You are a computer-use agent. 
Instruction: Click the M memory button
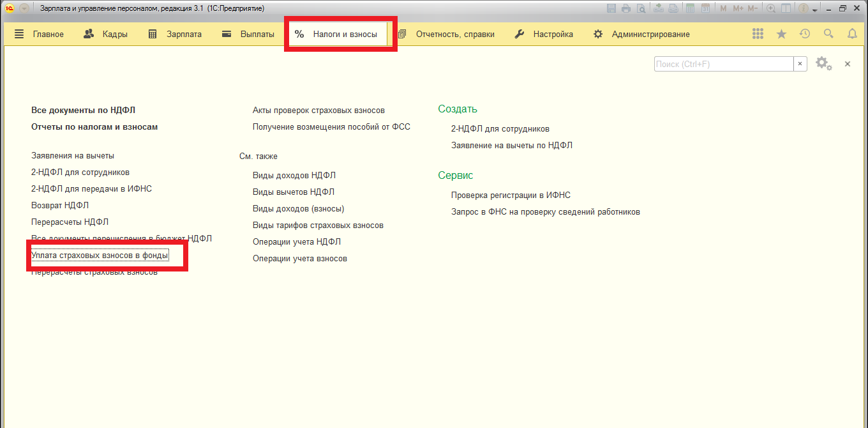pyautogui.click(x=723, y=8)
